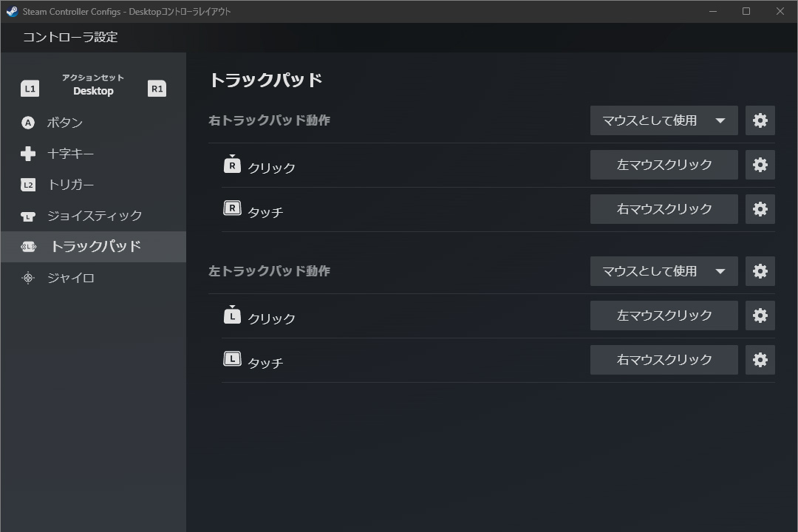Select the ジャイロ sidebar item
Viewport: 798px width, 532px height.
click(x=70, y=278)
